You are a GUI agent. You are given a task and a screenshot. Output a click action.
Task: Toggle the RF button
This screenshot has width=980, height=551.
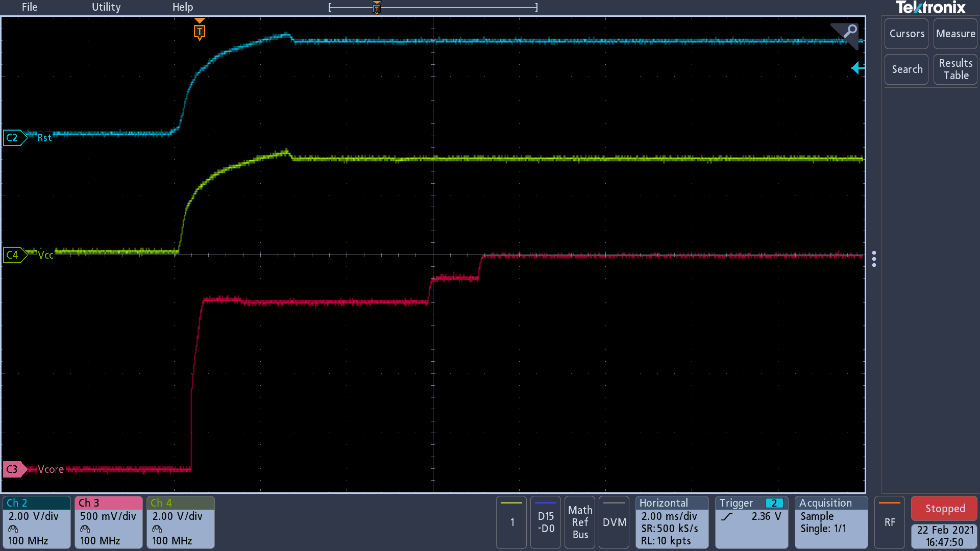click(x=890, y=522)
